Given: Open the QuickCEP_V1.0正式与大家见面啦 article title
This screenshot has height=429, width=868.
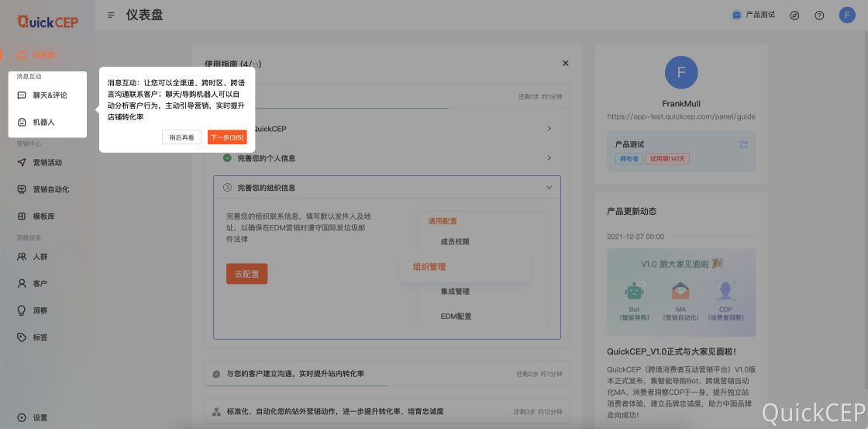Looking at the screenshot, I should coord(671,351).
